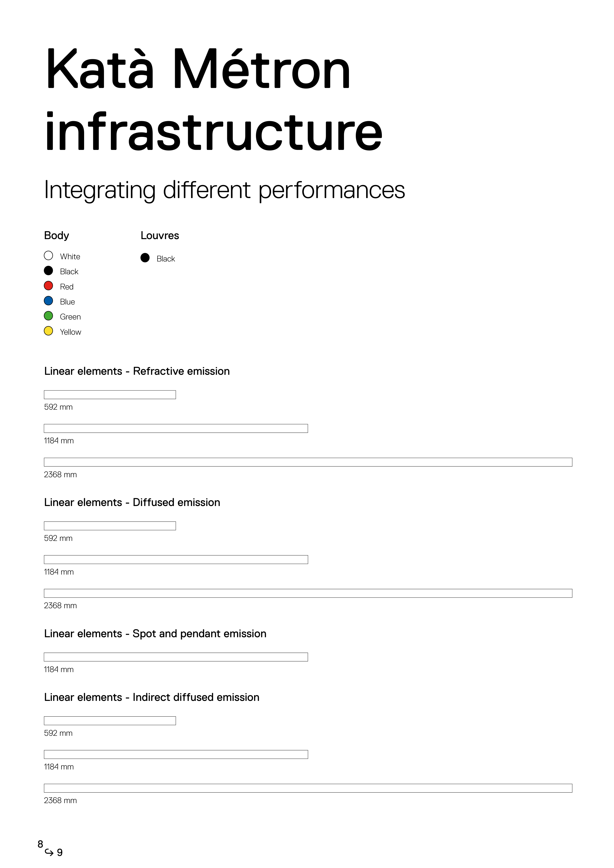Click the Louvres section label
The width and height of the screenshot is (614, 868).
160,235
